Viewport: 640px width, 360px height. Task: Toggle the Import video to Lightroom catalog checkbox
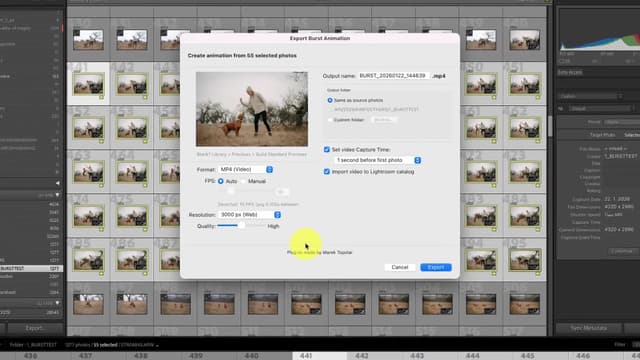point(327,172)
